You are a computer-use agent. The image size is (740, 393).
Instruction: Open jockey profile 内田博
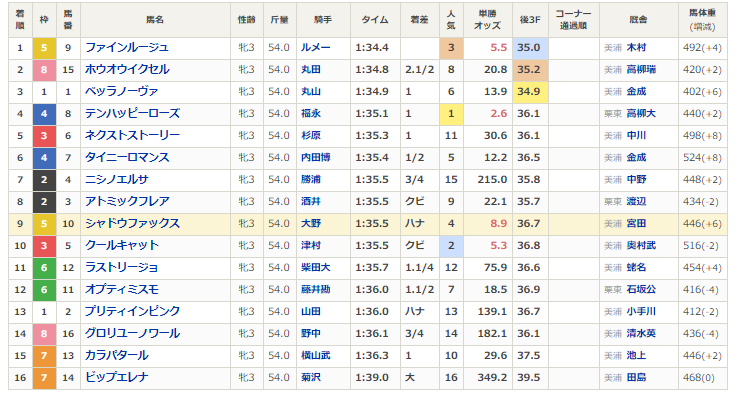coord(316,158)
